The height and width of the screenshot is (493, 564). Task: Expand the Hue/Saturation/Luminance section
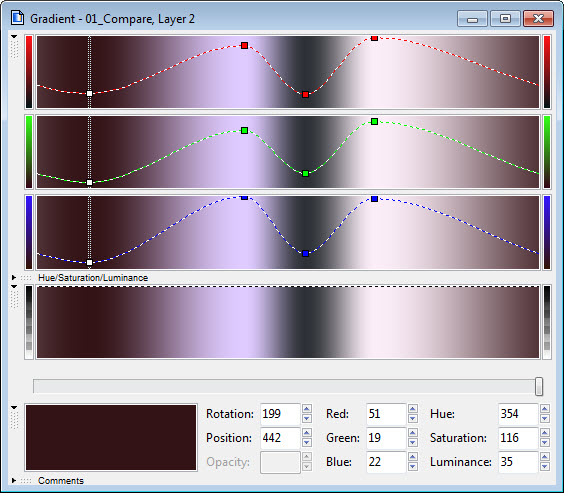(x=14, y=278)
